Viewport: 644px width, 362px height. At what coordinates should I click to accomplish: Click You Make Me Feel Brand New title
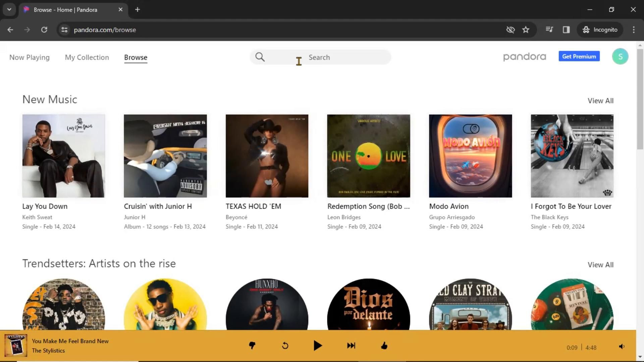coord(70,341)
